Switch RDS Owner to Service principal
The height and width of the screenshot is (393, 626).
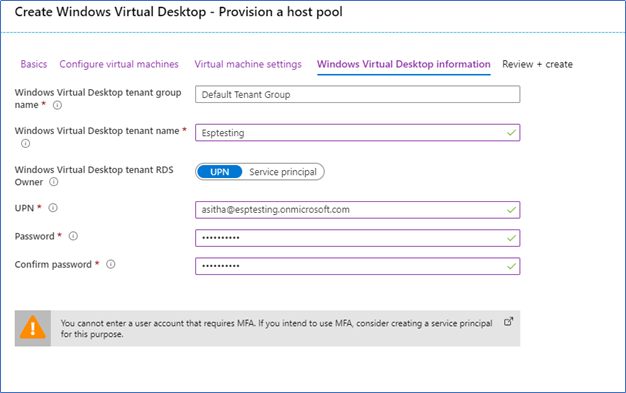[x=283, y=172]
